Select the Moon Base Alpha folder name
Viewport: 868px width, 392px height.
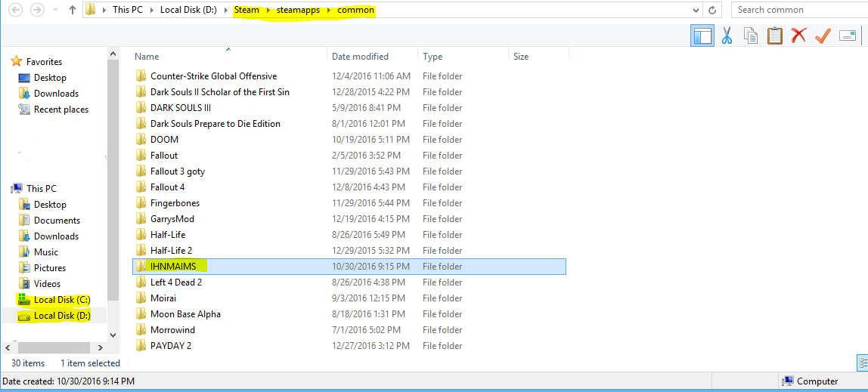point(185,314)
